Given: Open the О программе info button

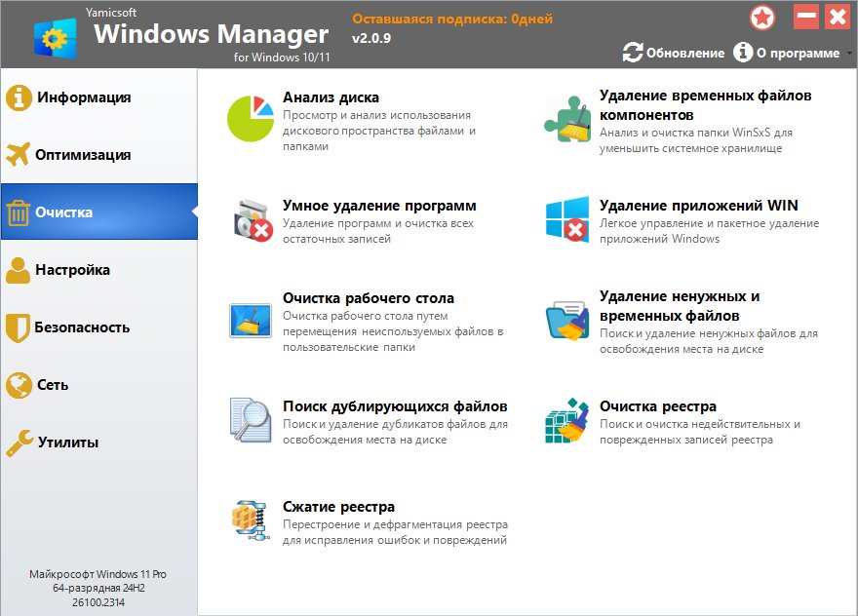Looking at the screenshot, I should 786,53.
